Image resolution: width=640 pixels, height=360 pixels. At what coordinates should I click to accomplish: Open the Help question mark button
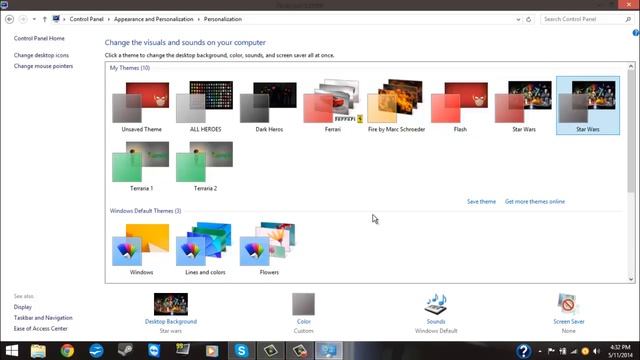pos(636,33)
